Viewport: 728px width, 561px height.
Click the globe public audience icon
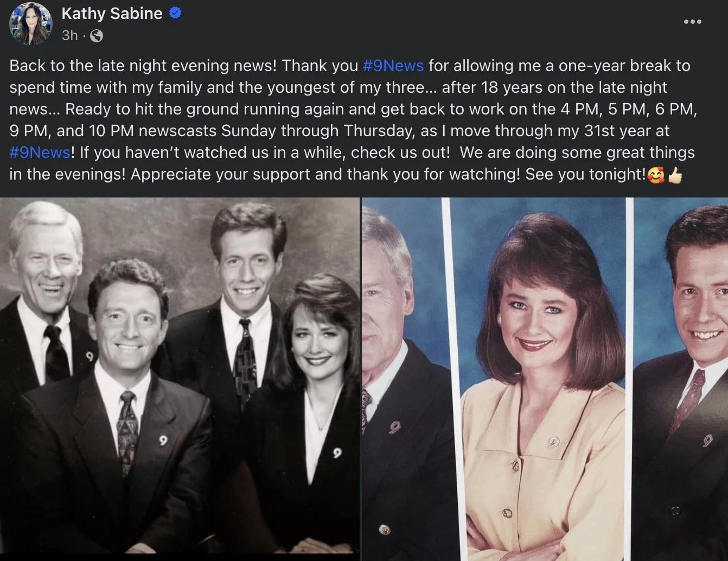96,36
